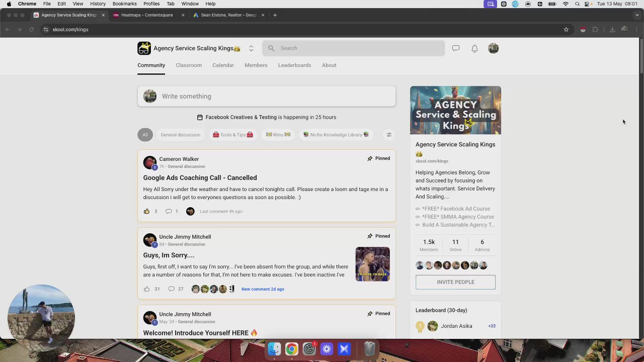Open the FREE Facebook Ad Course link
Viewport: 644px width, 362px height.
click(456, 209)
